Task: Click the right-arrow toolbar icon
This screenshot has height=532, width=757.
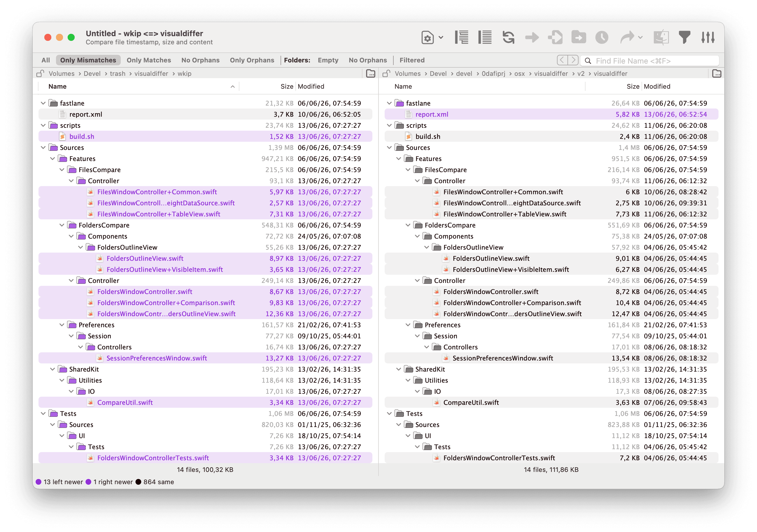Action: [532, 37]
